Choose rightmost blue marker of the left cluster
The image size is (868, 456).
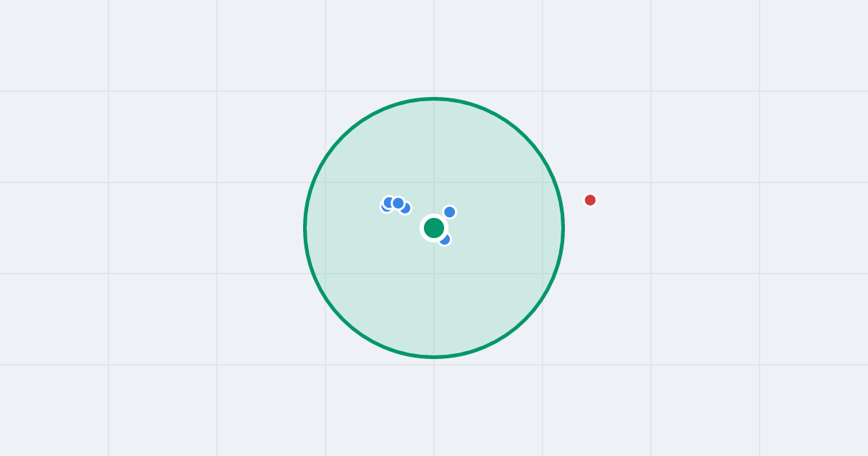[x=406, y=208]
